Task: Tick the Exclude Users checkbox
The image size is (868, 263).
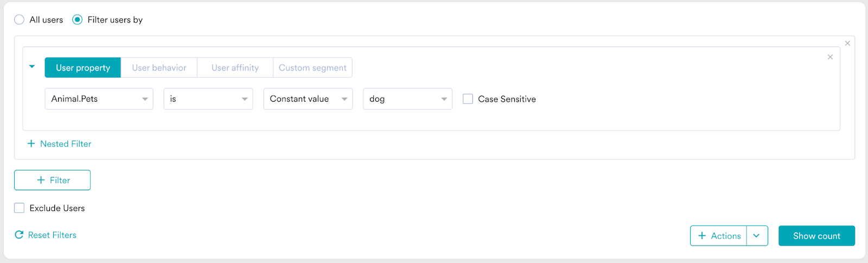Action: pos(20,208)
